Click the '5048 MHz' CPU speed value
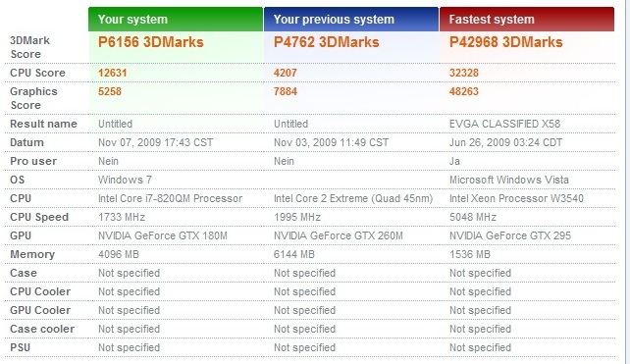This screenshot has height=364, width=630. (473, 218)
